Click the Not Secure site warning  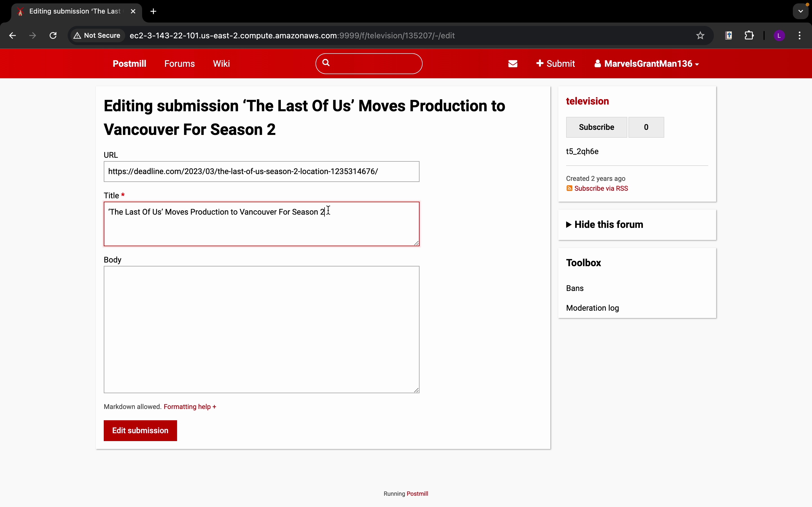coord(97,35)
